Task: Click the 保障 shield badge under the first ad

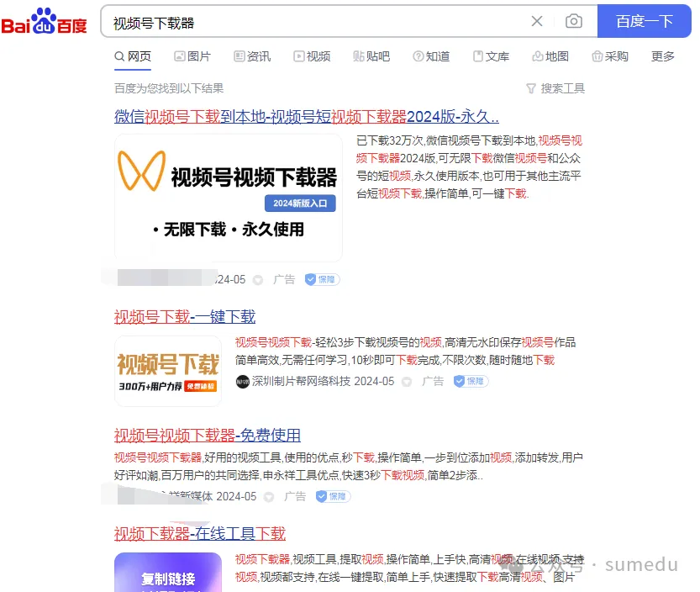Action: point(321,278)
